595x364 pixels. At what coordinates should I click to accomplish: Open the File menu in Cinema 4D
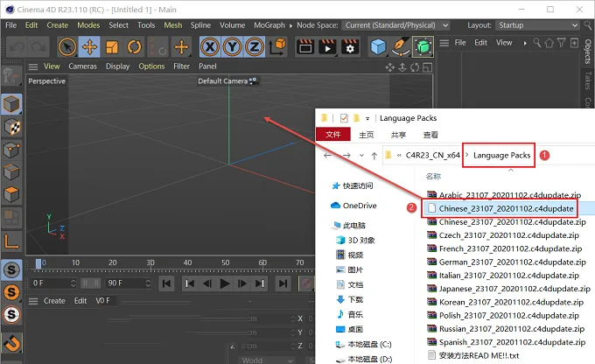(x=11, y=25)
